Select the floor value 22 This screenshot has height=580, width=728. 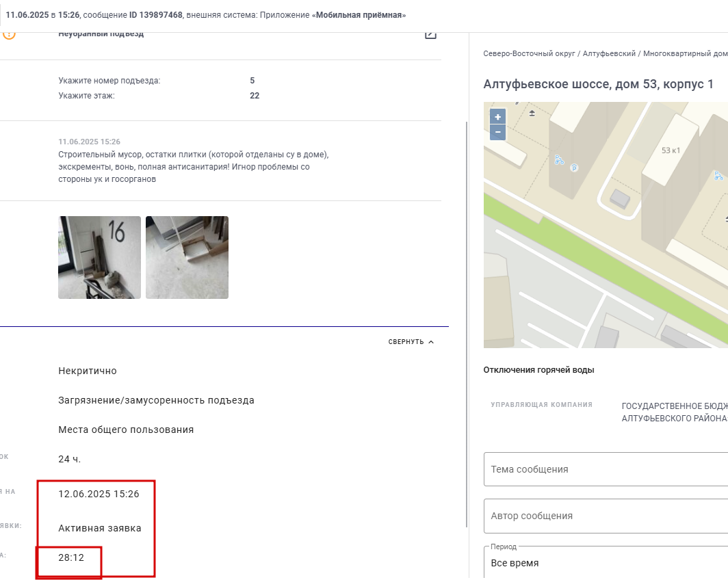click(255, 96)
